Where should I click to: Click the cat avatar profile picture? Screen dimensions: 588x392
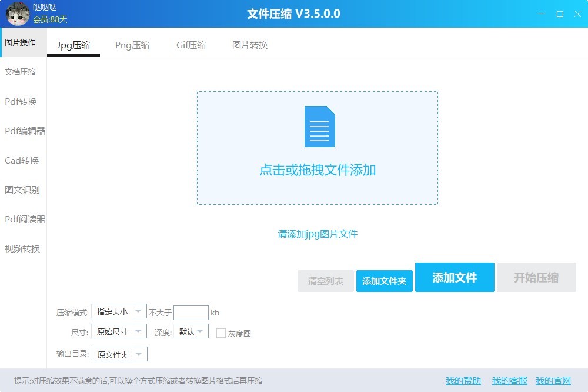pyautogui.click(x=18, y=14)
